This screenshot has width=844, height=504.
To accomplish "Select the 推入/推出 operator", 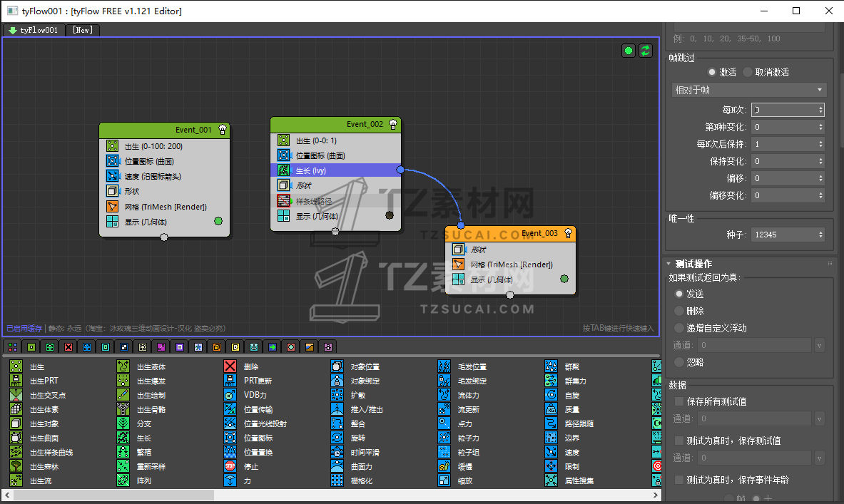I will (x=357, y=409).
